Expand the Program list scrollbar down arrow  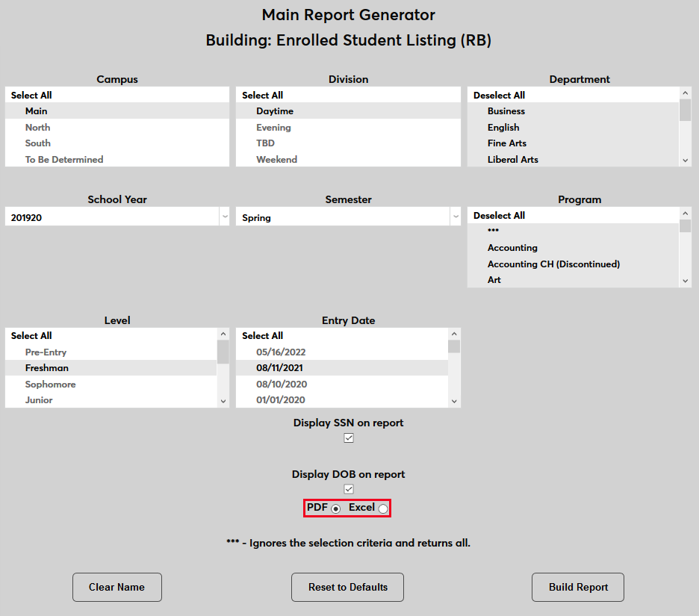coord(686,279)
